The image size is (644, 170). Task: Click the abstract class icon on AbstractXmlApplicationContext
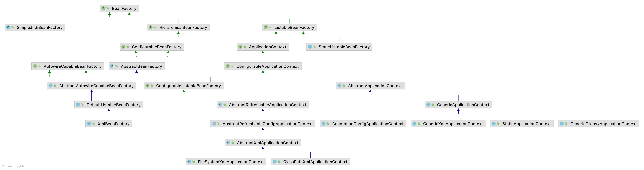228,143
